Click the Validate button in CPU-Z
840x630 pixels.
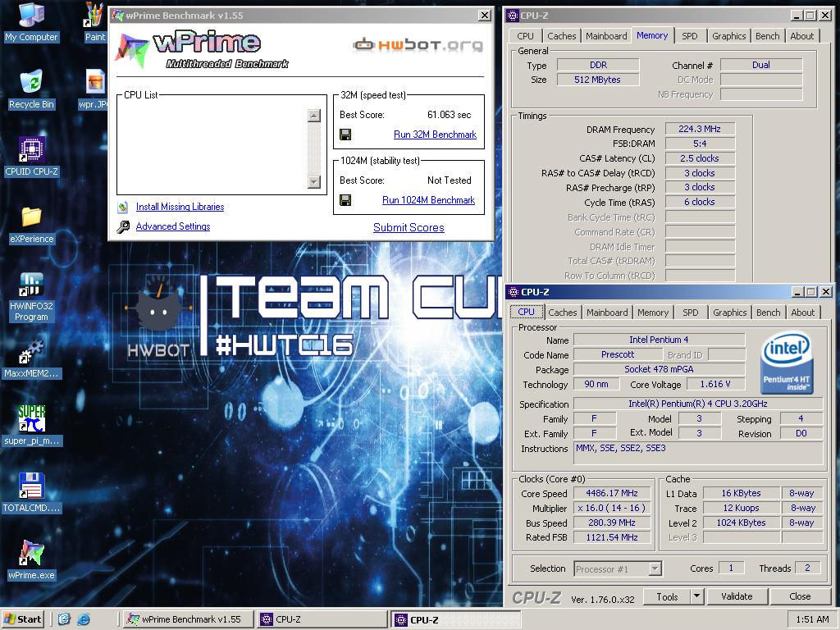[737, 597]
